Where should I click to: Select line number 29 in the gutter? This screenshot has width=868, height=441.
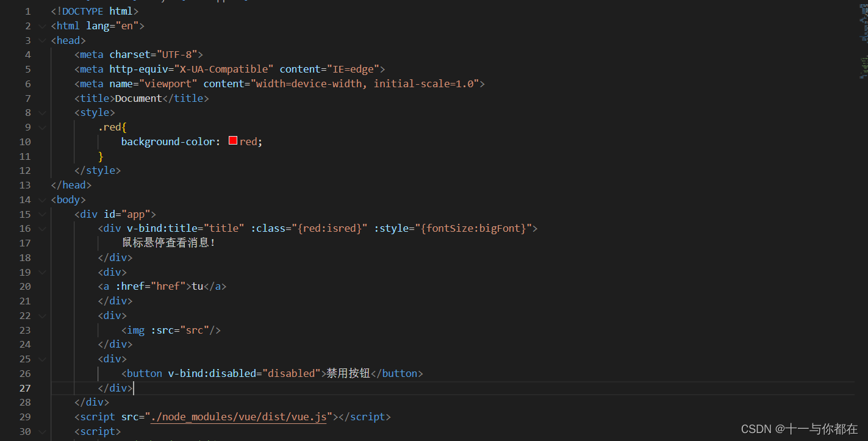coord(25,417)
